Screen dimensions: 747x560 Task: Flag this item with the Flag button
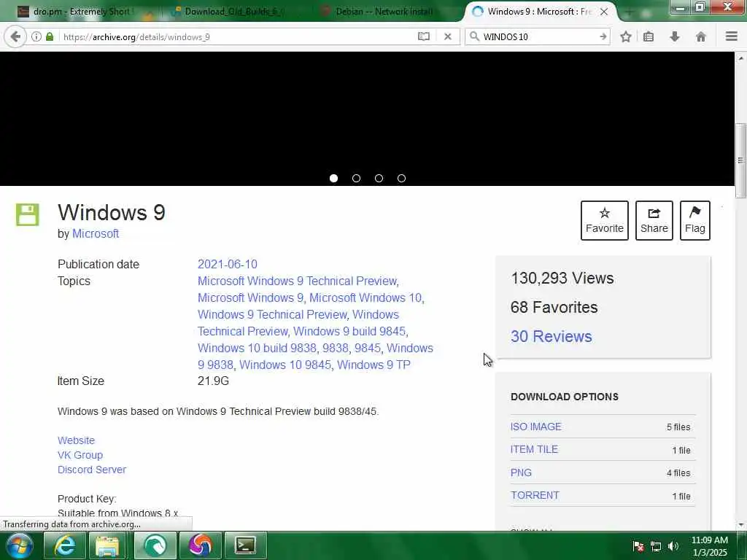(x=695, y=220)
